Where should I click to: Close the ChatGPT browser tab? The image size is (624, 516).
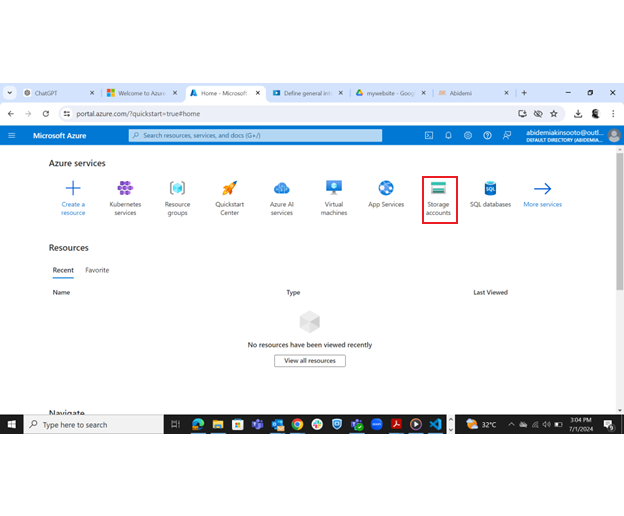pos(92,93)
